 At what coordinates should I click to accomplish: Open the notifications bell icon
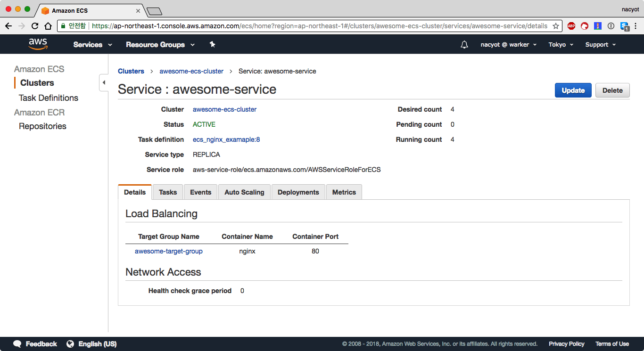[464, 45]
